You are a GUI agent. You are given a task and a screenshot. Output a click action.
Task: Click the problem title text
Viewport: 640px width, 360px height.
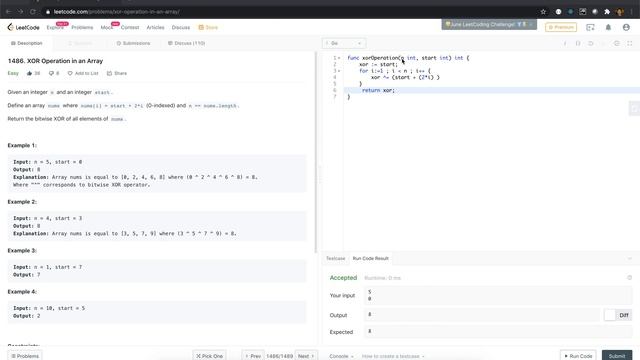(55, 61)
